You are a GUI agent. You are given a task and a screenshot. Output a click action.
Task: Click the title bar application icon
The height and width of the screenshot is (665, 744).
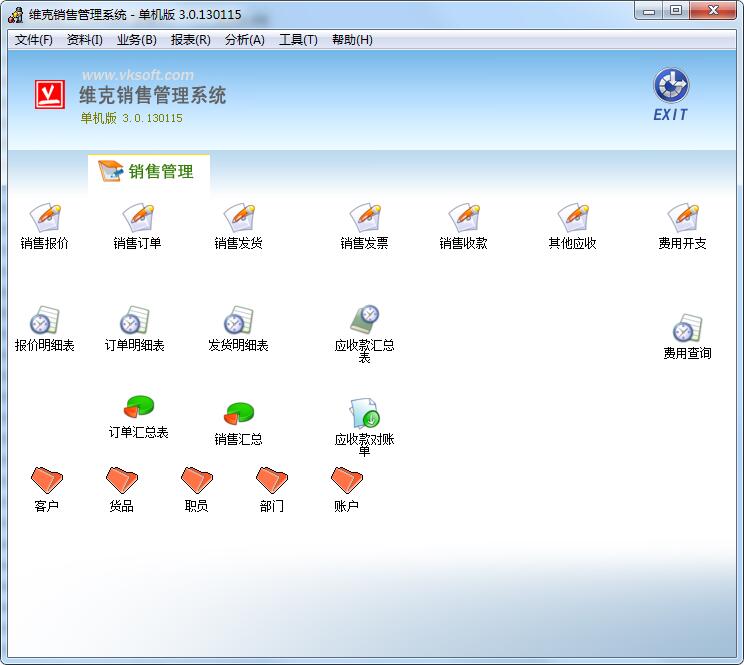pos(16,15)
